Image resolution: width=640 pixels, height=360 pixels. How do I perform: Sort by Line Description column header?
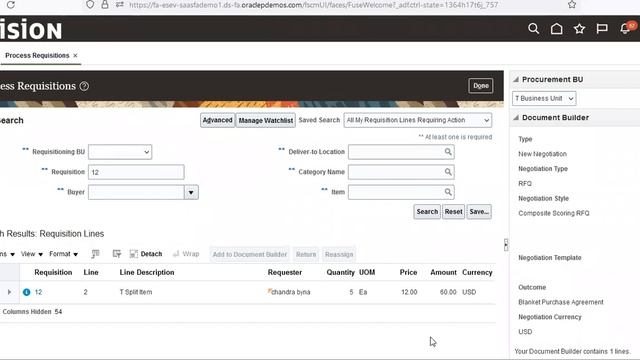[x=147, y=272]
